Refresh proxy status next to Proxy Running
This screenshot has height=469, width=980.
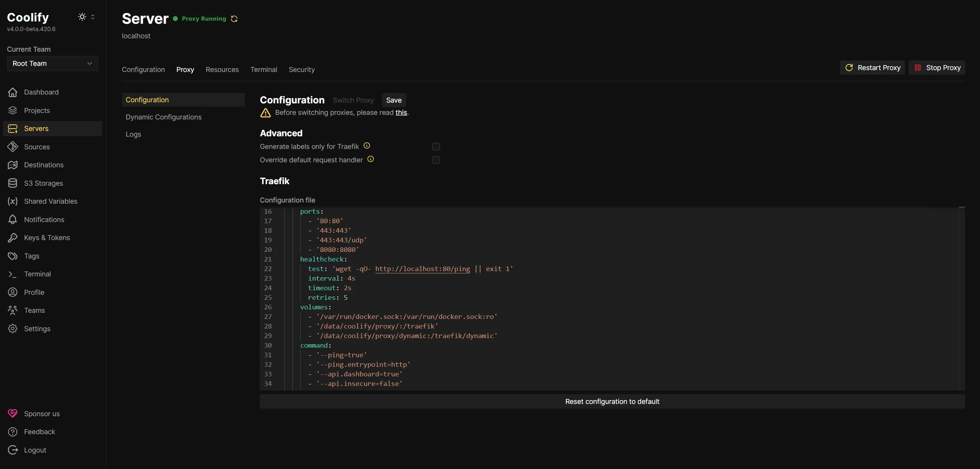pos(234,18)
